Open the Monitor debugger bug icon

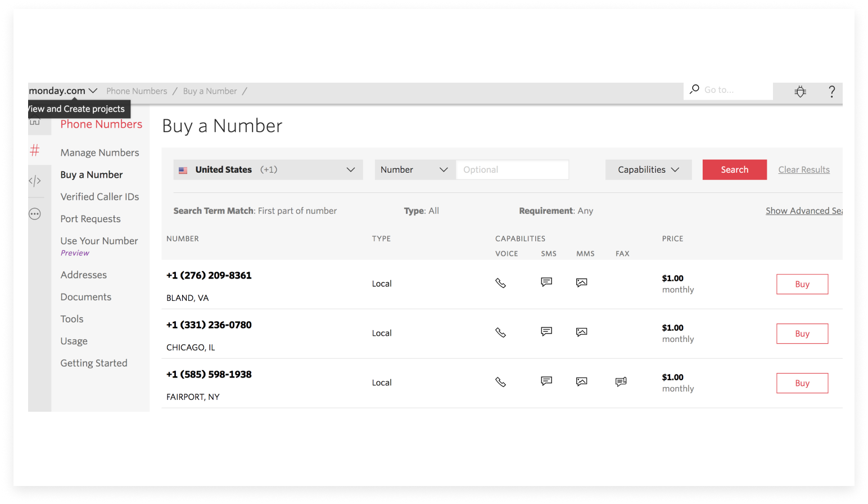pos(800,91)
